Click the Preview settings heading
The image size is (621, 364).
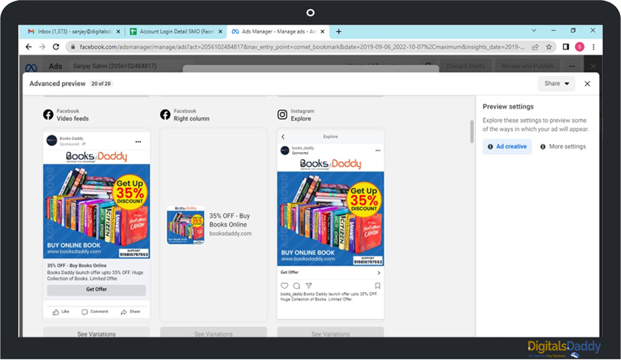(508, 107)
